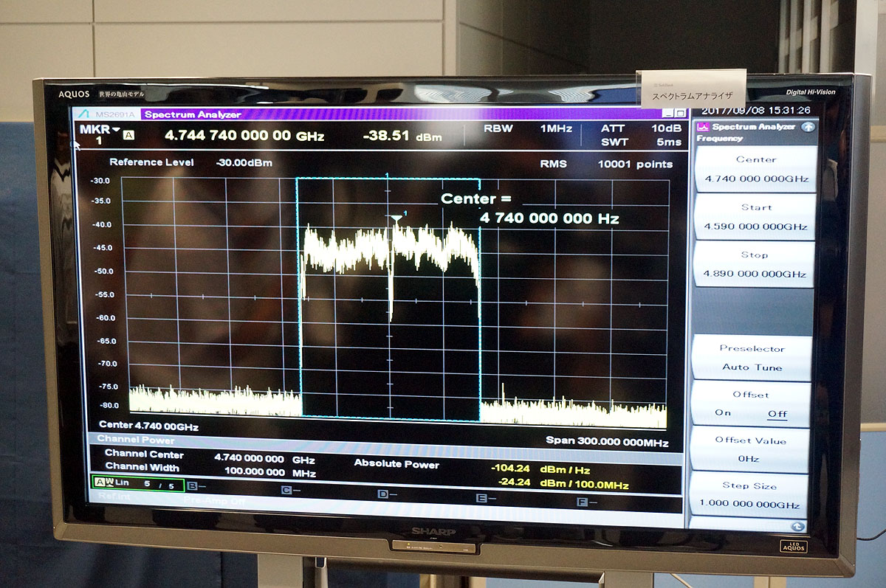This screenshot has height=588, width=886.
Task: Click marker 1 triangle on the spectrum trace
Action: click(x=397, y=219)
